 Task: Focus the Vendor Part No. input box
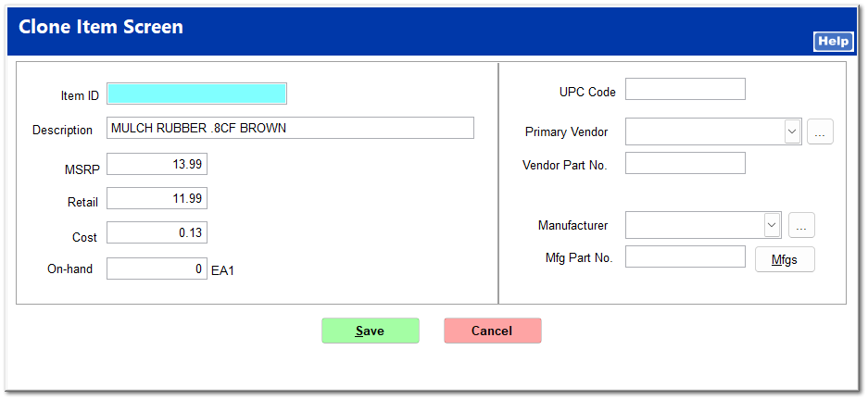tap(685, 163)
